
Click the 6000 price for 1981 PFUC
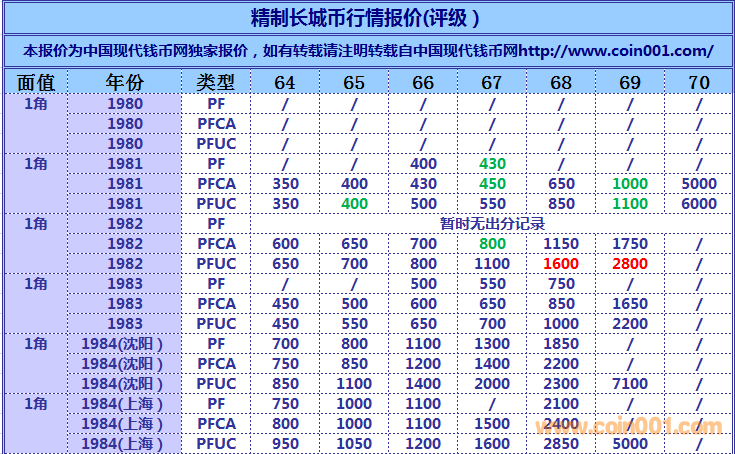(x=699, y=204)
